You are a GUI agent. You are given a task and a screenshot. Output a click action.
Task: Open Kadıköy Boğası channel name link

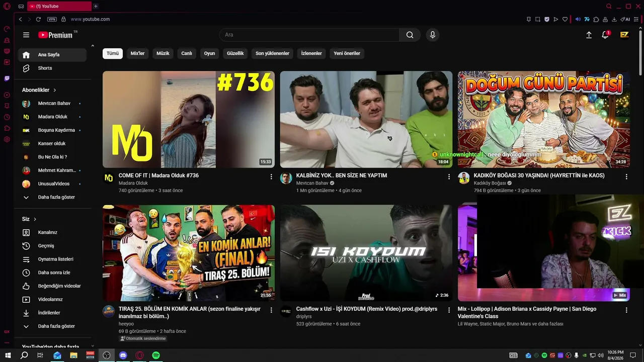tap(490, 184)
